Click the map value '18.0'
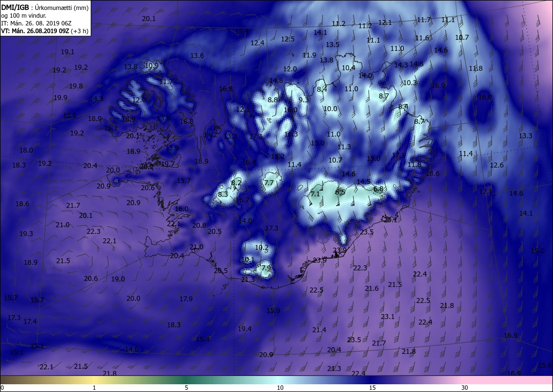The width and height of the screenshot is (553, 392). click(x=26, y=150)
